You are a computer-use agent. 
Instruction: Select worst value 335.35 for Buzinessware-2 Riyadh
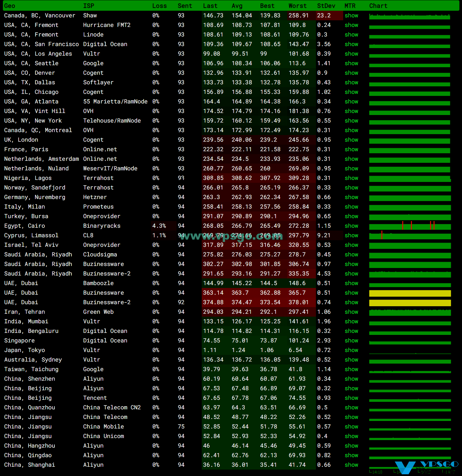click(x=299, y=274)
